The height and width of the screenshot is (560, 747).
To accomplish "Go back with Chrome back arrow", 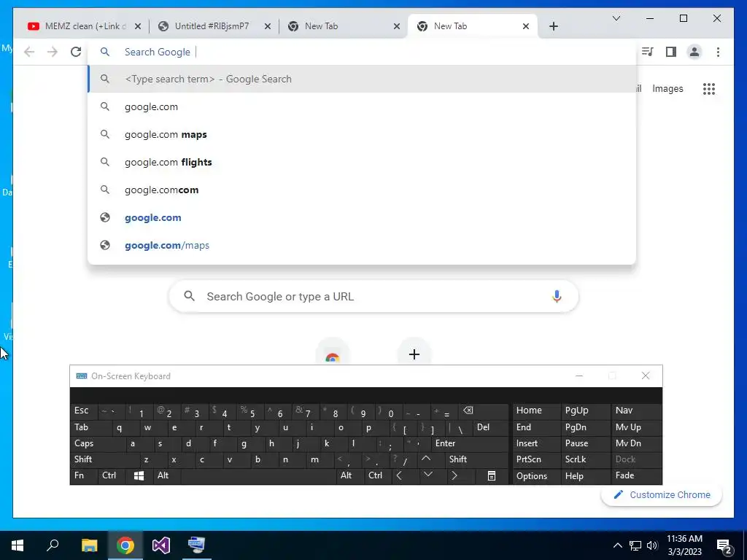I will pyautogui.click(x=29, y=52).
